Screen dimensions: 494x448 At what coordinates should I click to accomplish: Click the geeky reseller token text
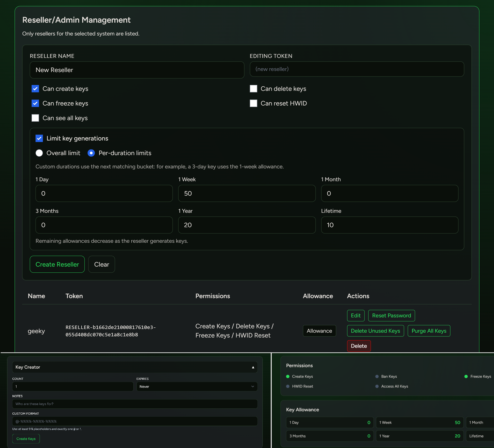(110, 331)
